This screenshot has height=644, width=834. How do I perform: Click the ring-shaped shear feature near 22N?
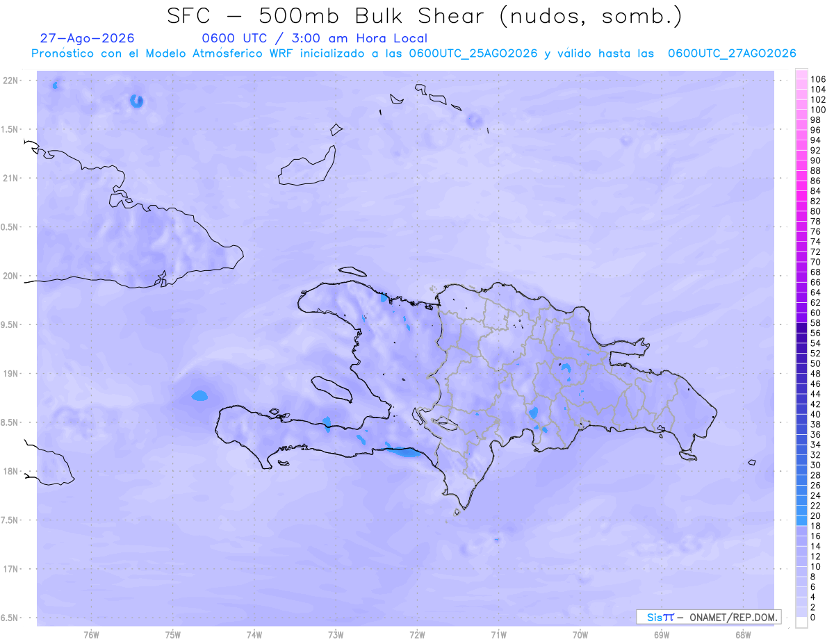point(136,101)
